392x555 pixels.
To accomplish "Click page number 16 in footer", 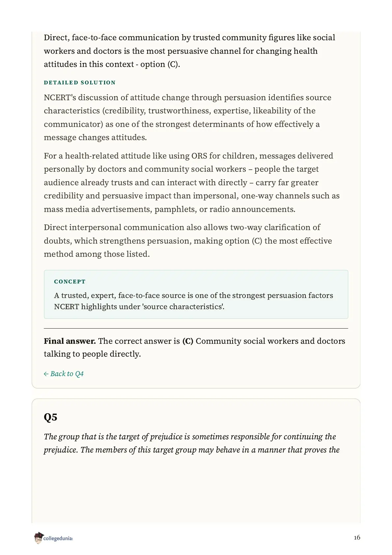I will (x=357, y=538).
